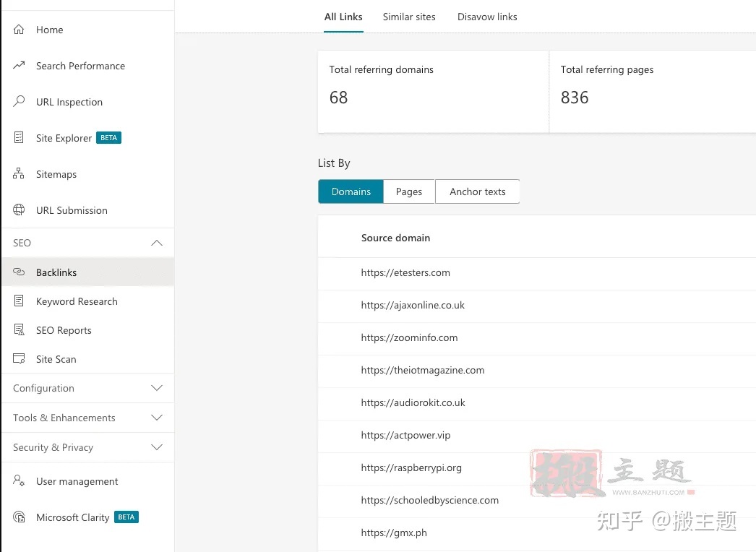Collapse the SEO section

click(x=156, y=243)
